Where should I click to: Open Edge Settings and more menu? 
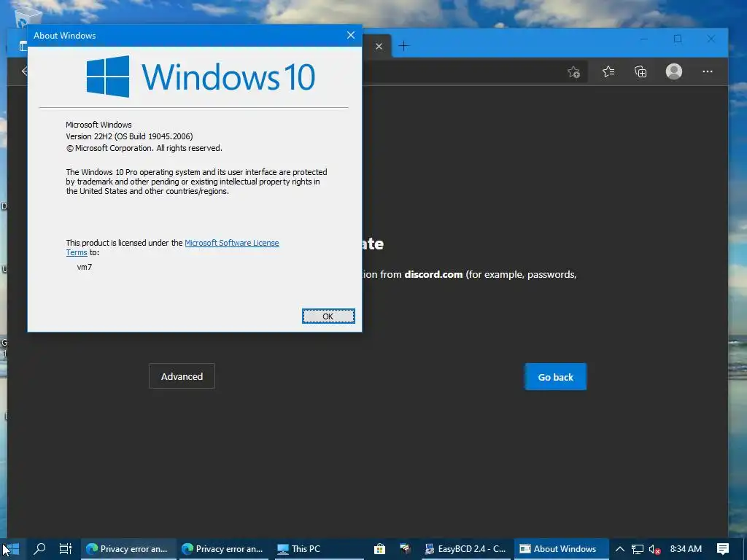[708, 72]
